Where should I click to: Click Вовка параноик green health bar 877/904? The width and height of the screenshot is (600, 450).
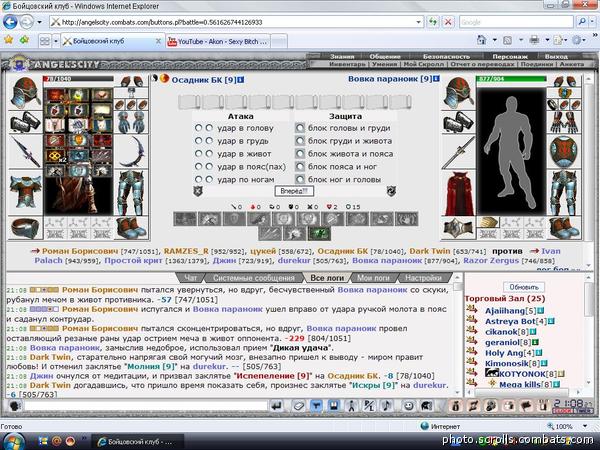pos(511,79)
